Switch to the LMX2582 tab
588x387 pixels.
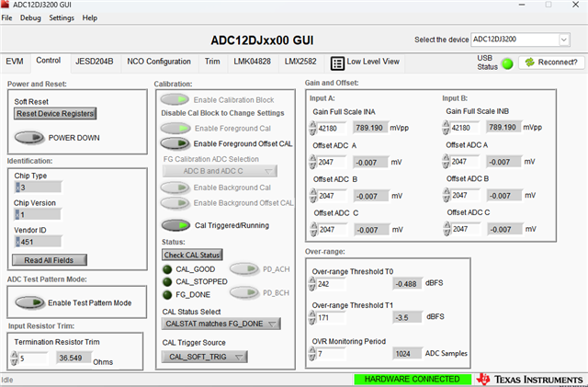[x=300, y=62]
